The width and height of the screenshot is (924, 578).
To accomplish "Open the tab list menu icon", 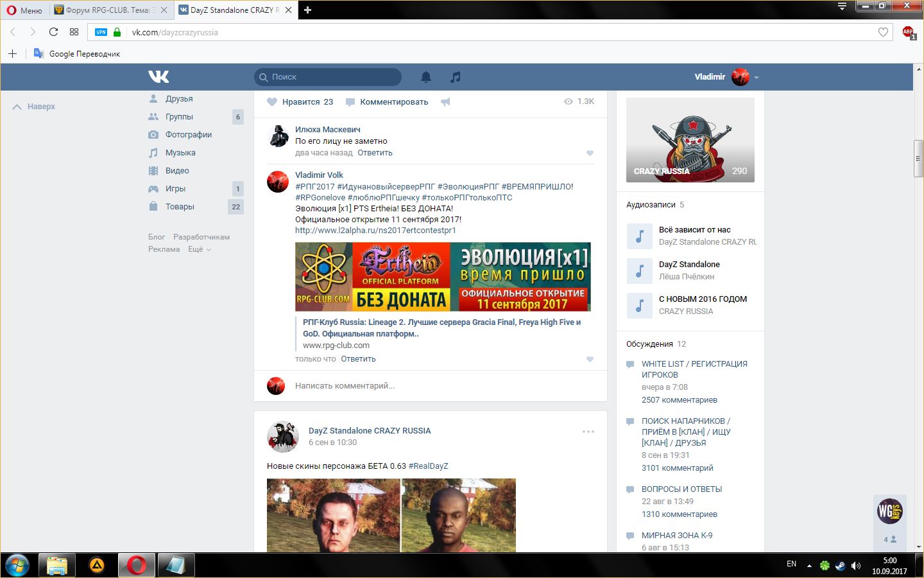I will [x=843, y=6].
